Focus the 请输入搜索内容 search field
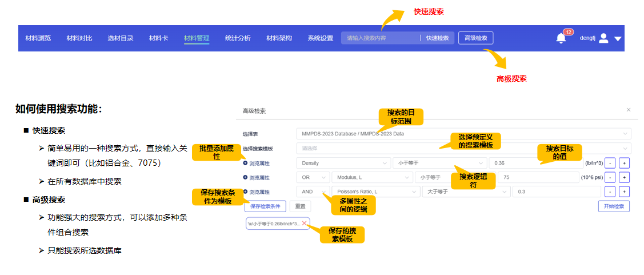This screenshot has width=644, height=275. (x=380, y=38)
